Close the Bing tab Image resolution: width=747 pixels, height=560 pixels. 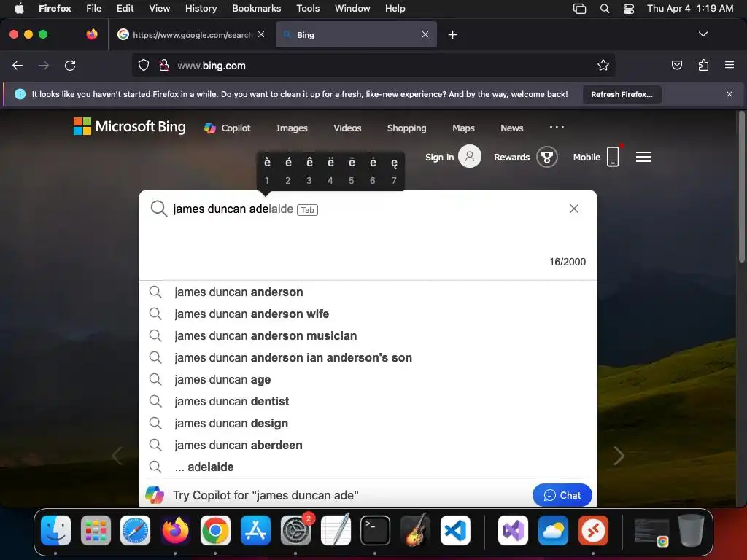pyautogui.click(x=425, y=34)
